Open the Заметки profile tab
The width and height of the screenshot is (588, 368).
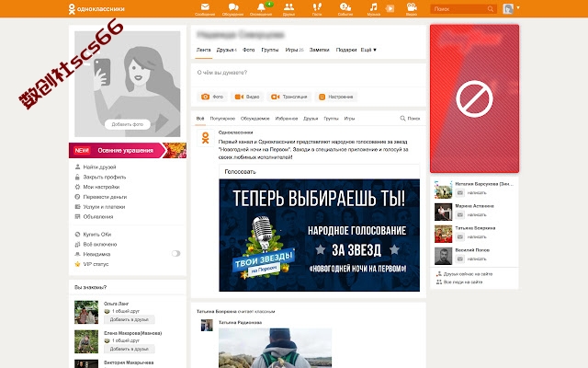pyautogui.click(x=319, y=50)
